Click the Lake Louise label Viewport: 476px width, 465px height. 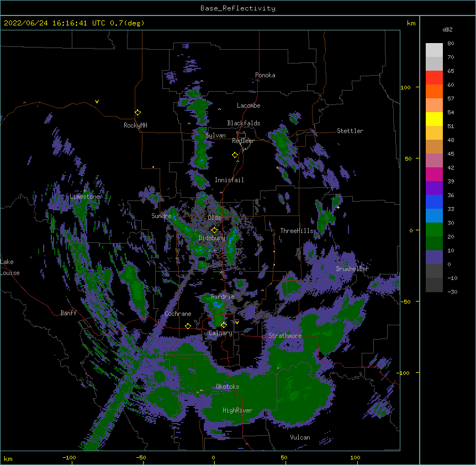10,267
